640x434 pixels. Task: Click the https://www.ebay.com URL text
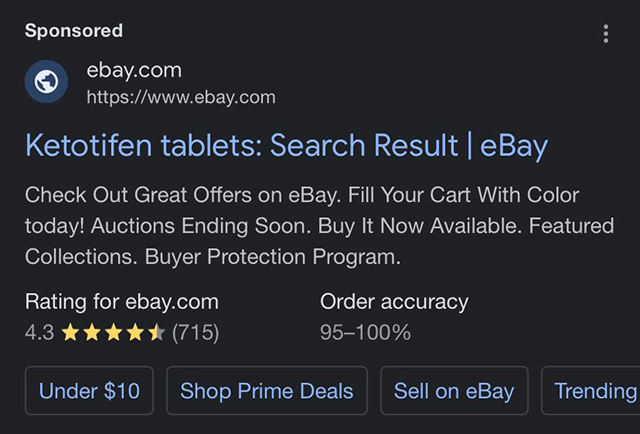[x=180, y=97]
